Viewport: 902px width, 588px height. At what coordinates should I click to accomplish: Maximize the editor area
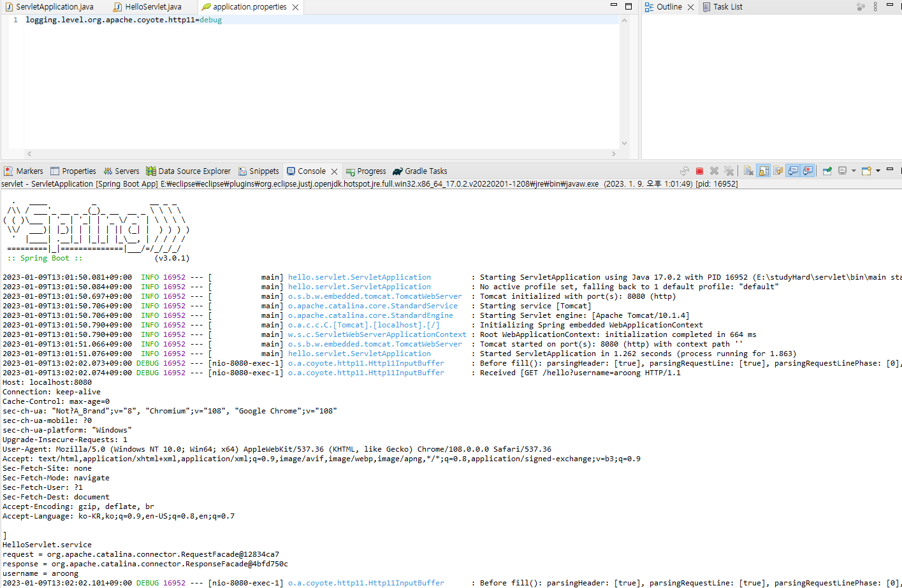(x=629, y=6)
